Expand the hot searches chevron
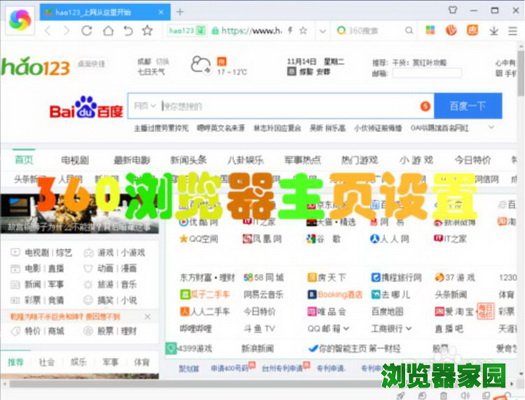Viewport: 525px width, 400px height. 491,127
